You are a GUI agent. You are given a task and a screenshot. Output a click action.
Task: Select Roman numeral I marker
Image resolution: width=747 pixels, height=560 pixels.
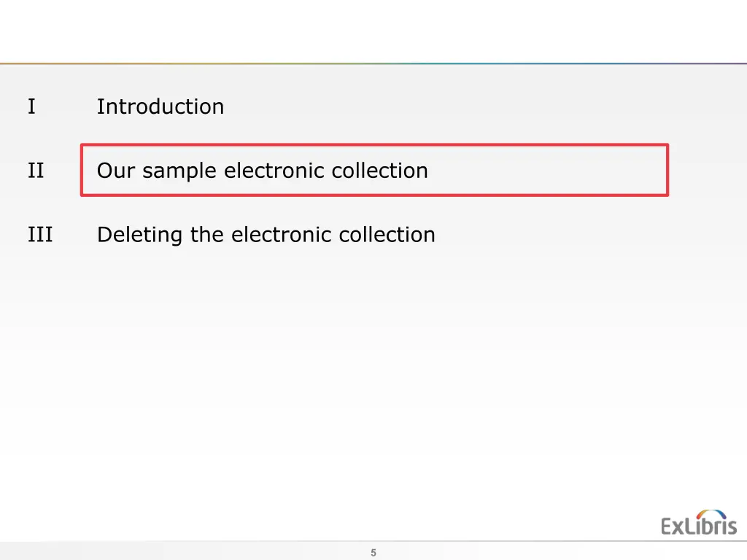(x=31, y=106)
